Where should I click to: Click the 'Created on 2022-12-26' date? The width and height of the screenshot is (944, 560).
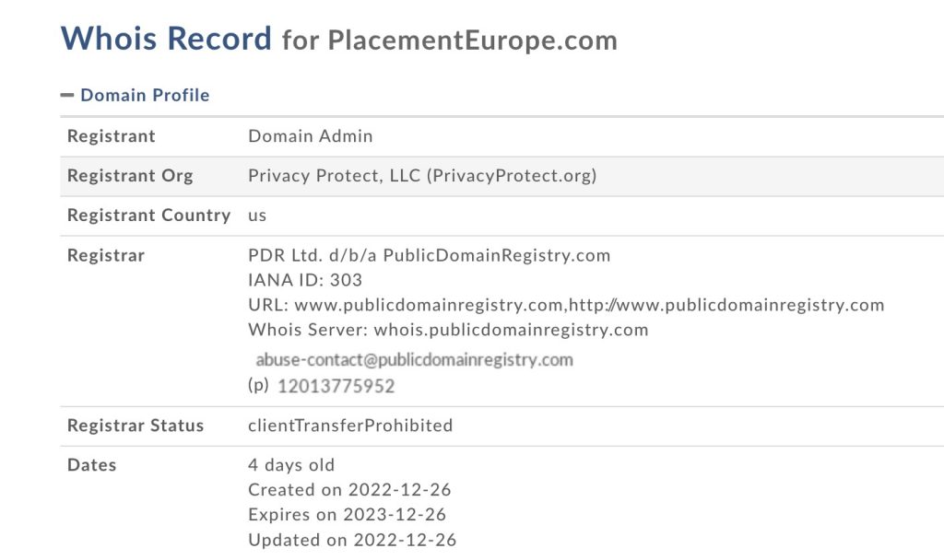(x=349, y=490)
